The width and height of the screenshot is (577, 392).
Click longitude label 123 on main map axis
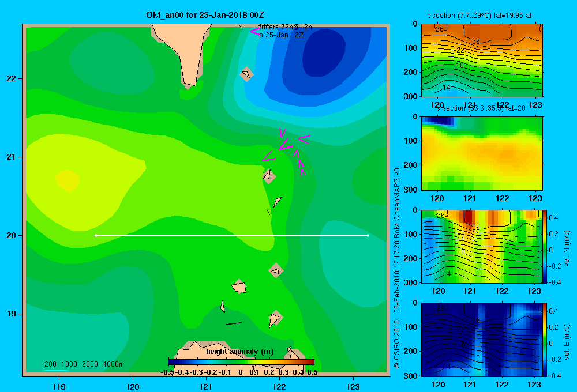point(353,386)
